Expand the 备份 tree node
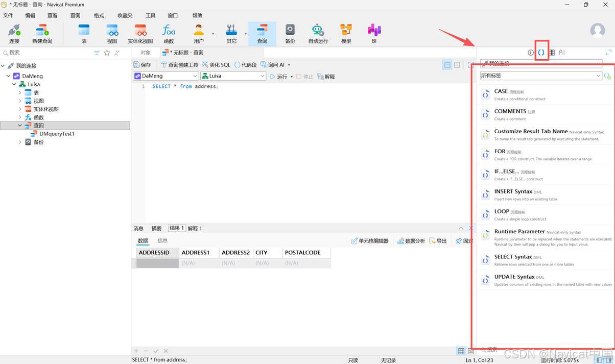615x364 pixels. point(20,142)
